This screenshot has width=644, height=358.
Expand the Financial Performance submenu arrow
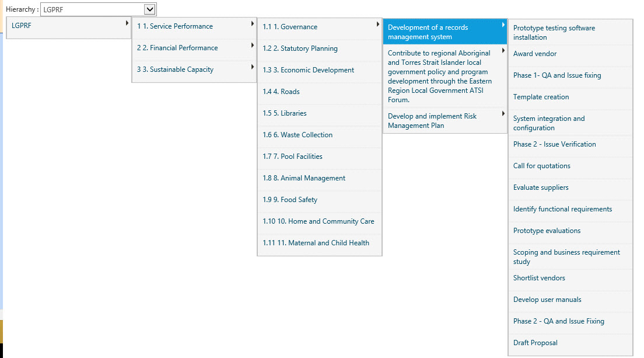[252, 45]
